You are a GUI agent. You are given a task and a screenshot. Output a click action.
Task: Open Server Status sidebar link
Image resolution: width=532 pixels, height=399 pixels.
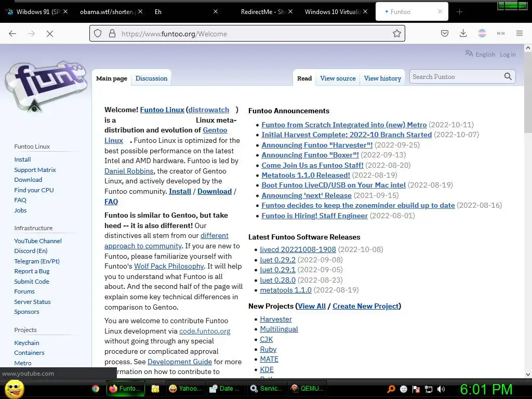click(x=32, y=302)
